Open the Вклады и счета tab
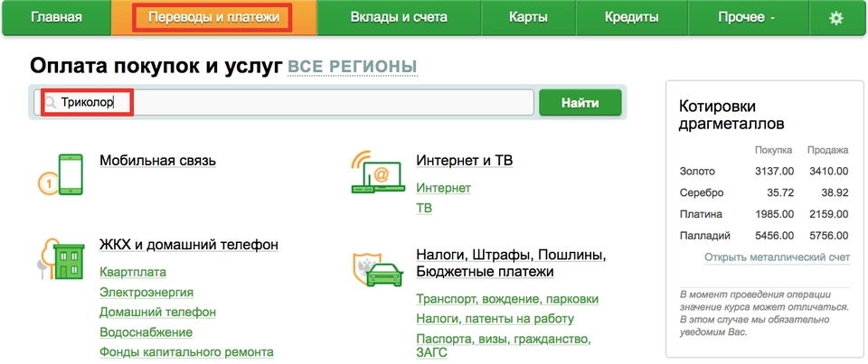The height and width of the screenshot is (364, 868). pos(399,18)
